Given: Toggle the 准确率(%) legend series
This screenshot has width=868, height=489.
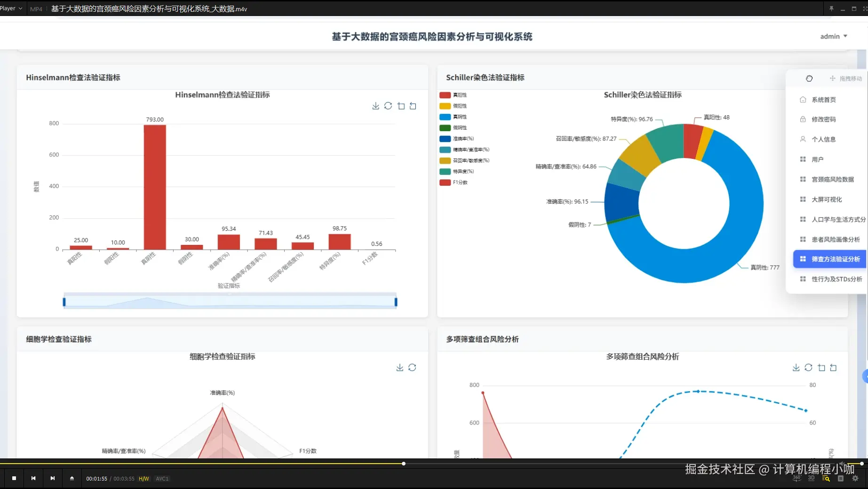Looking at the screenshot, I should (x=457, y=139).
